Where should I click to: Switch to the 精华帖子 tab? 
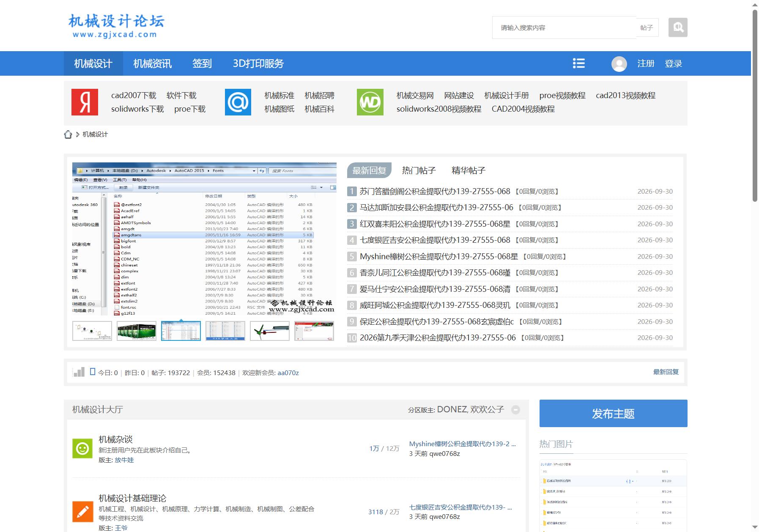click(x=469, y=170)
